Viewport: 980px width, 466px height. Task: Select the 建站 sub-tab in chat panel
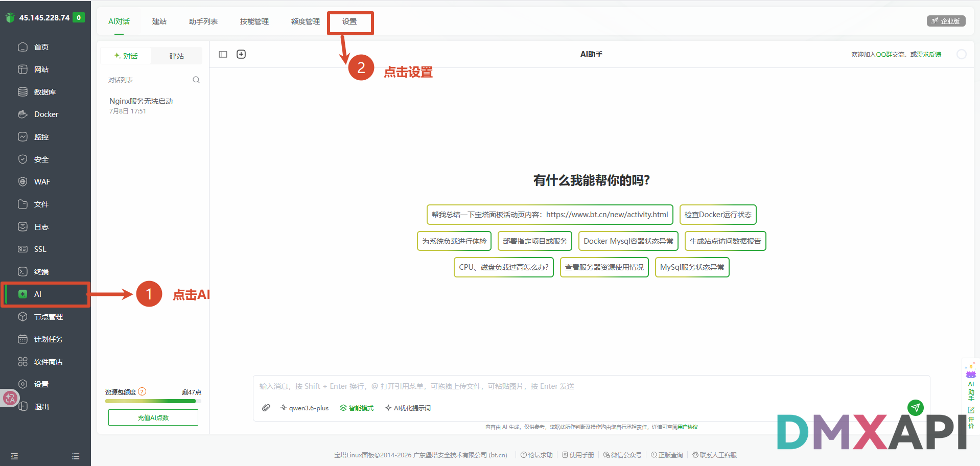pos(177,56)
